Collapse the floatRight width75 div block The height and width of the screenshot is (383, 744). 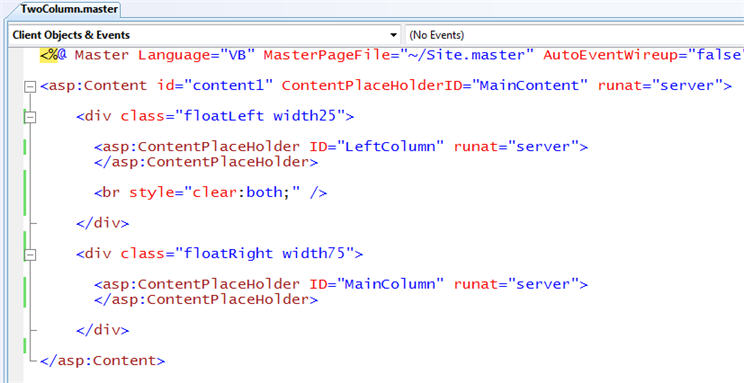(30, 254)
